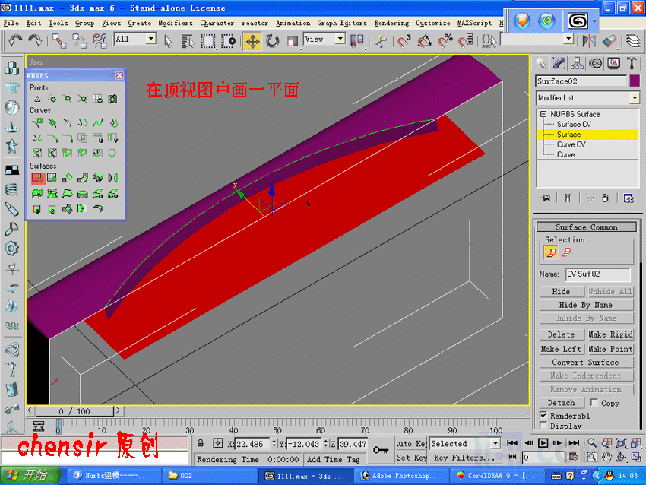This screenshot has height=485, width=646.
Task: Select Single Surface selection icon
Action: click(550, 252)
